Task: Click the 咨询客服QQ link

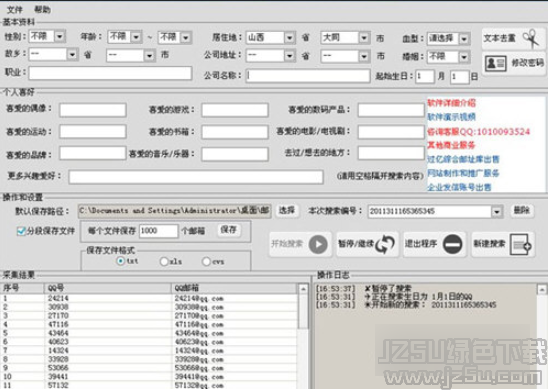Action: point(478,132)
